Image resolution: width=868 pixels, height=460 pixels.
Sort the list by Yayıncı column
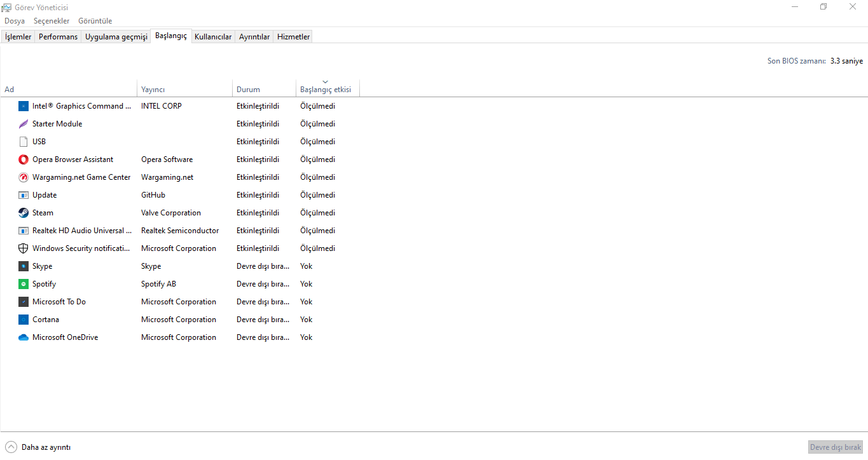[x=185, y=90]
